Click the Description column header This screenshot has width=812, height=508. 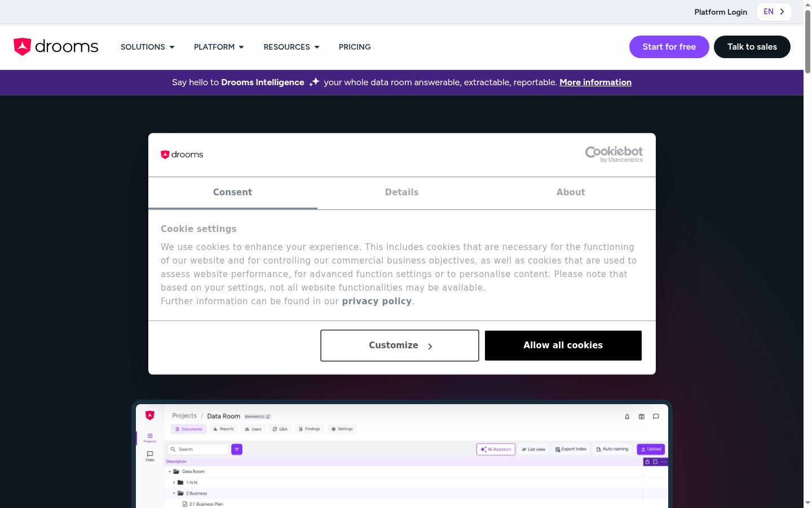(176, 462)
